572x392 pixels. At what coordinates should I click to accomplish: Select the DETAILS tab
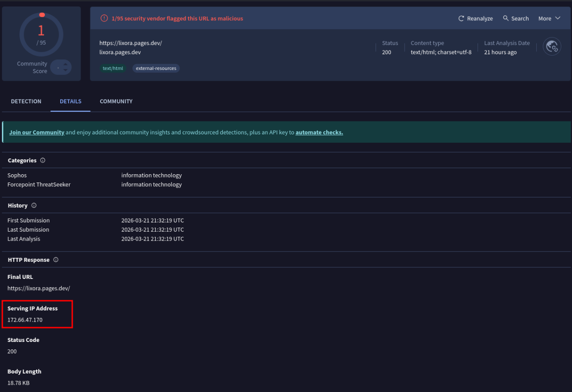click(x=70, y=101)
